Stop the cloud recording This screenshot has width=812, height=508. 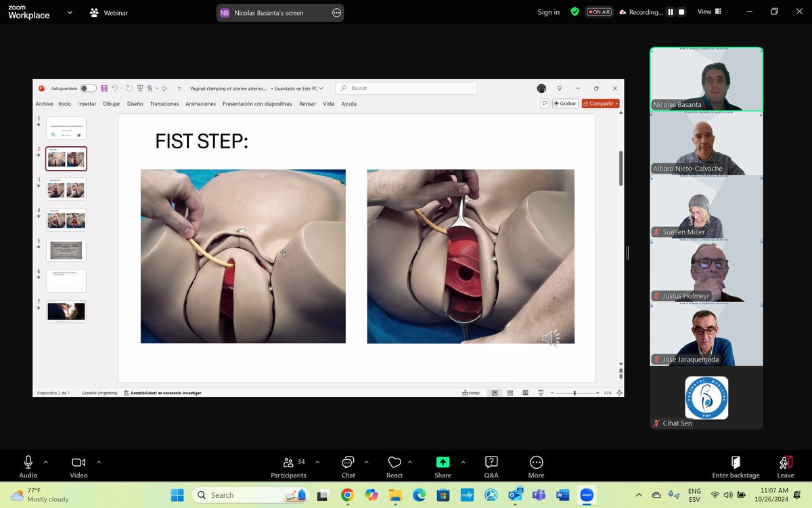[681, 12]
